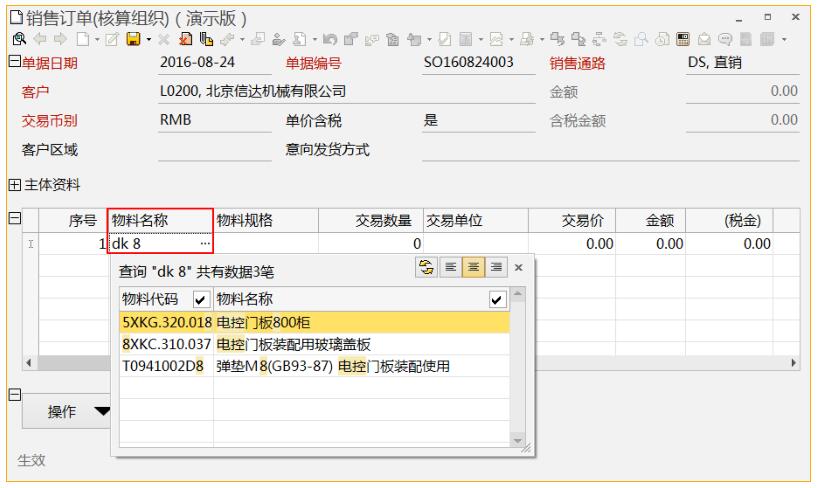The image size is (818, 488).
Task: Close the query results popup
Action: [518, 269]
